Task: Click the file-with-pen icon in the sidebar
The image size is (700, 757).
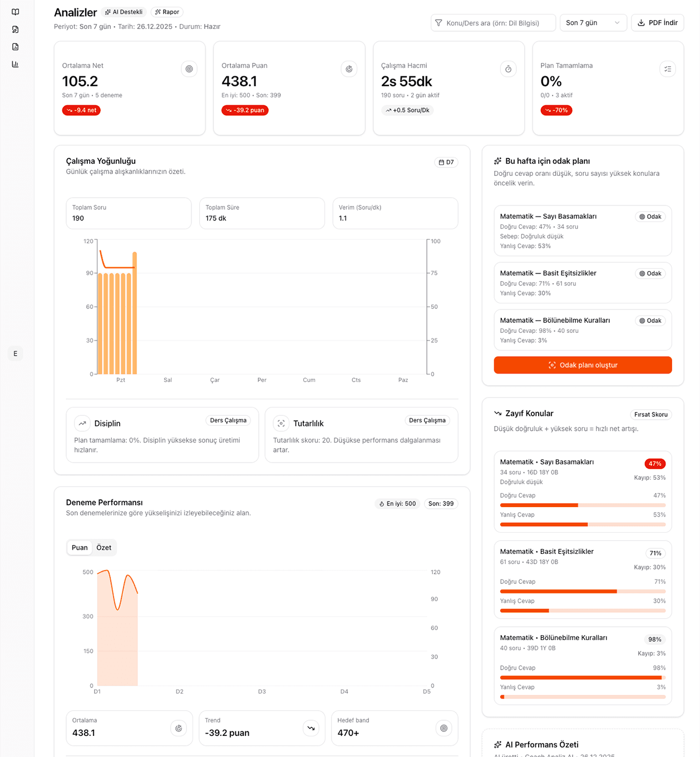Action: (x=15, y=30)
